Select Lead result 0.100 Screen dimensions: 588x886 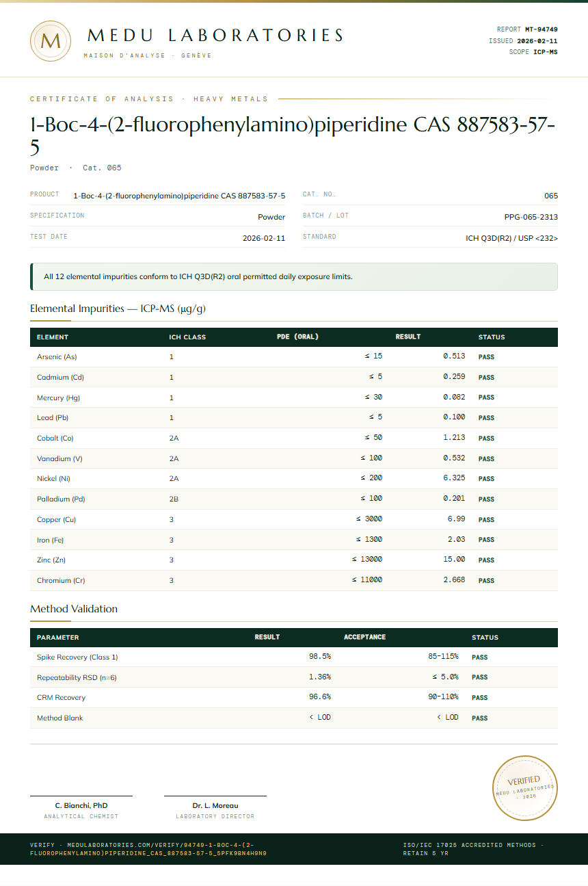454,417
